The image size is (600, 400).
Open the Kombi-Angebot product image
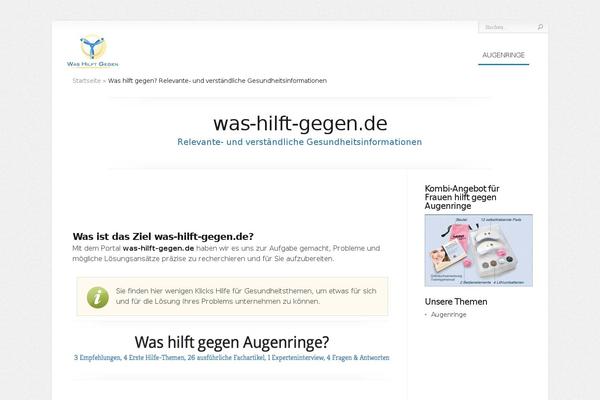[478, 250]
